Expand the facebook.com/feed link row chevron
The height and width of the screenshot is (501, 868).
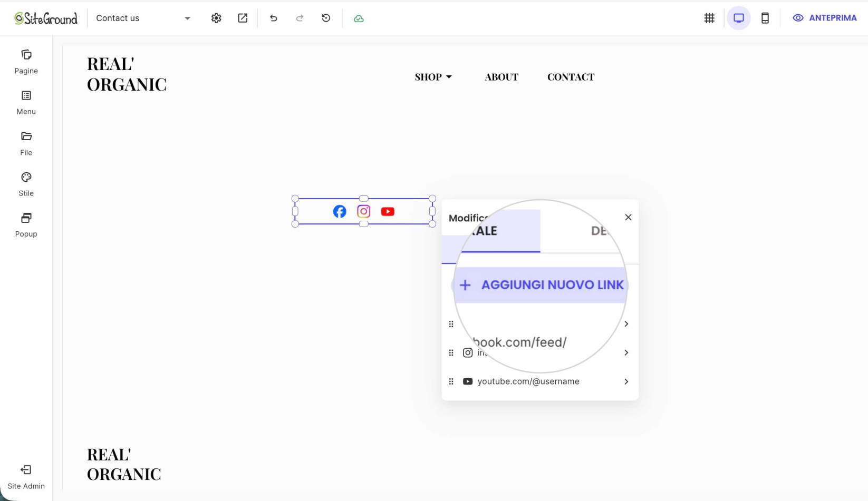pyautogui.click(x=626, y=324)
